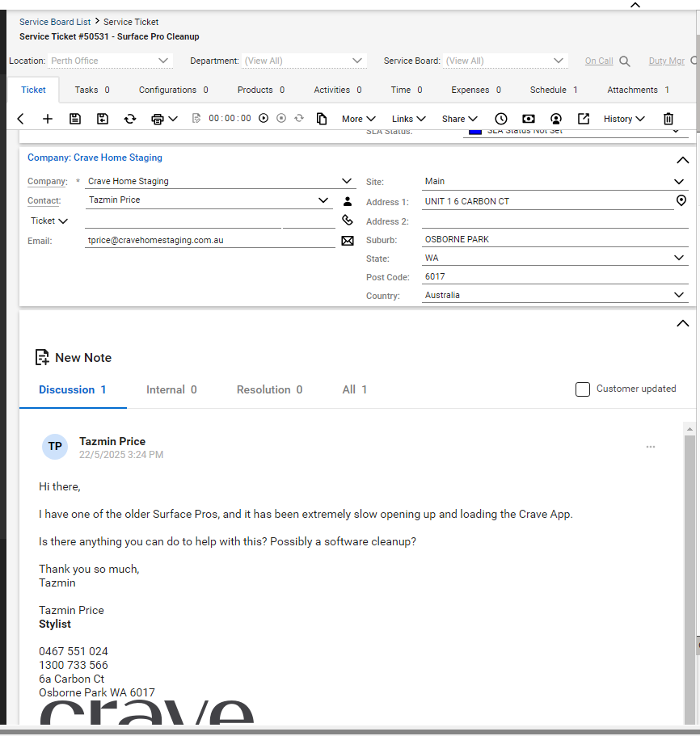Open the print options dropdown arrow

[173, 119]
